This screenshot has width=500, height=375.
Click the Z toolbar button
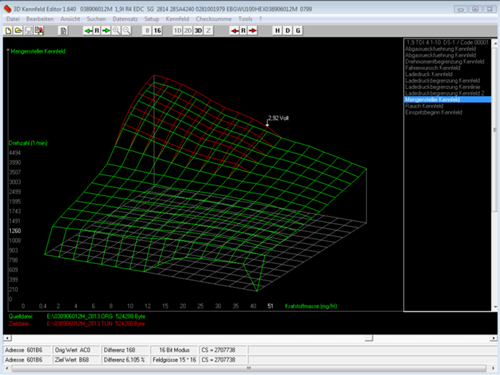208,31
